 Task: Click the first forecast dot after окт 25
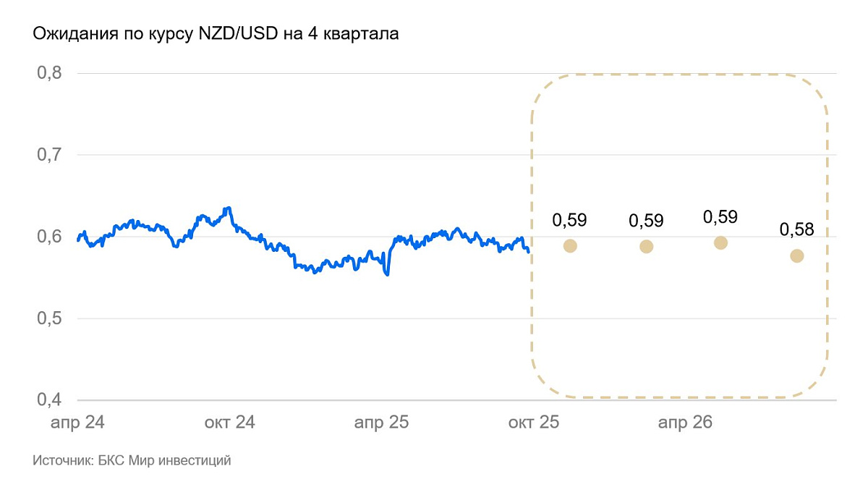coord(570,245)
